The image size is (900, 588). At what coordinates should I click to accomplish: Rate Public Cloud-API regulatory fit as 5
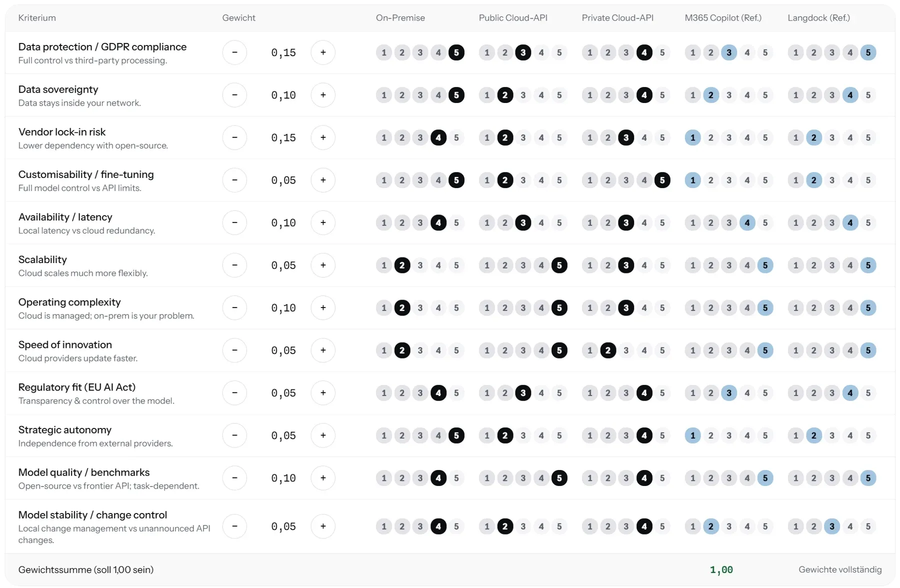(559, 393)
